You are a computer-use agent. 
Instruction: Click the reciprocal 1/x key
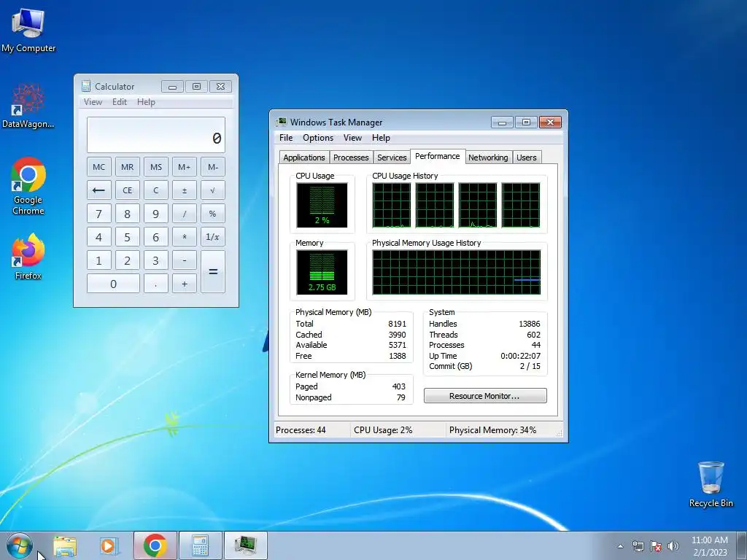coord(212,237)
